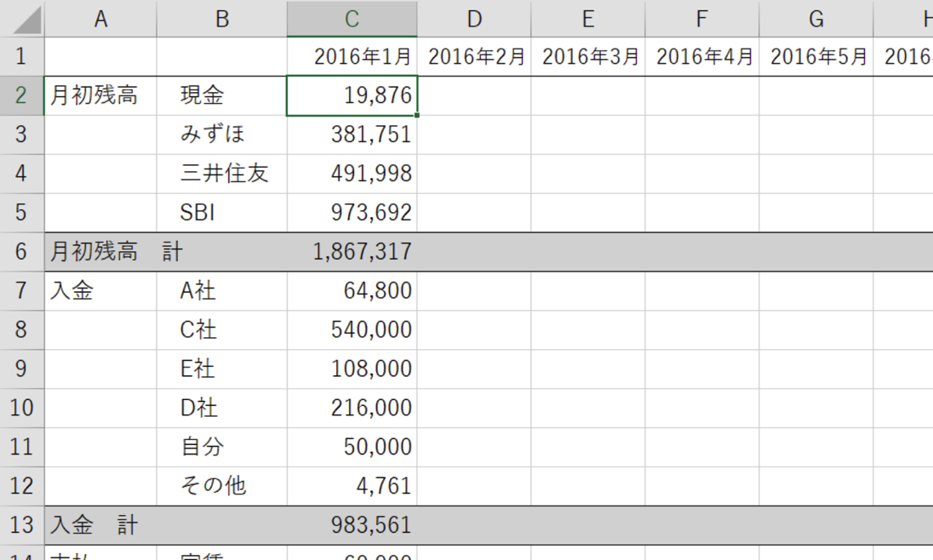Select row 12 header
This screenshot has width=933, height=560.
click(22, 486)
